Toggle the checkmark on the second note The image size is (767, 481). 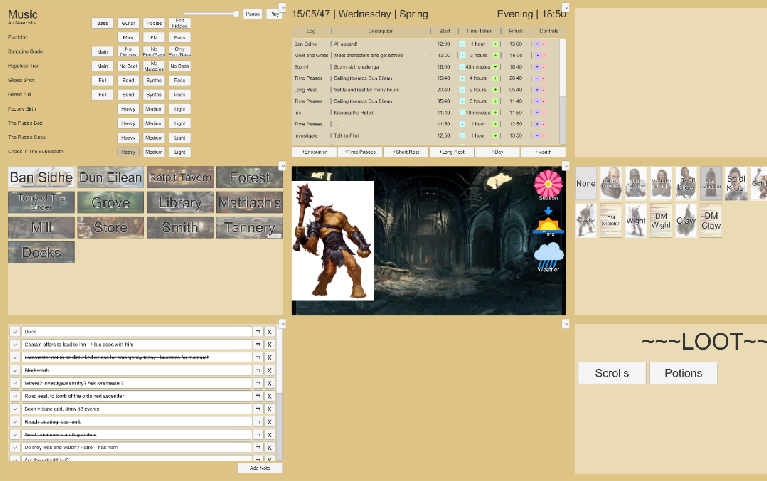pyautogui.click(x=15, y=344)
